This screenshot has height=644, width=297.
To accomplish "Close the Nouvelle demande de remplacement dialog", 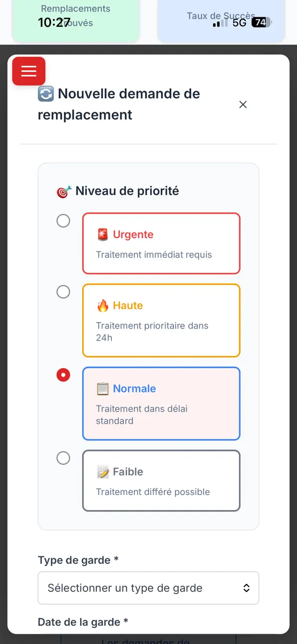I will [243, 104].
